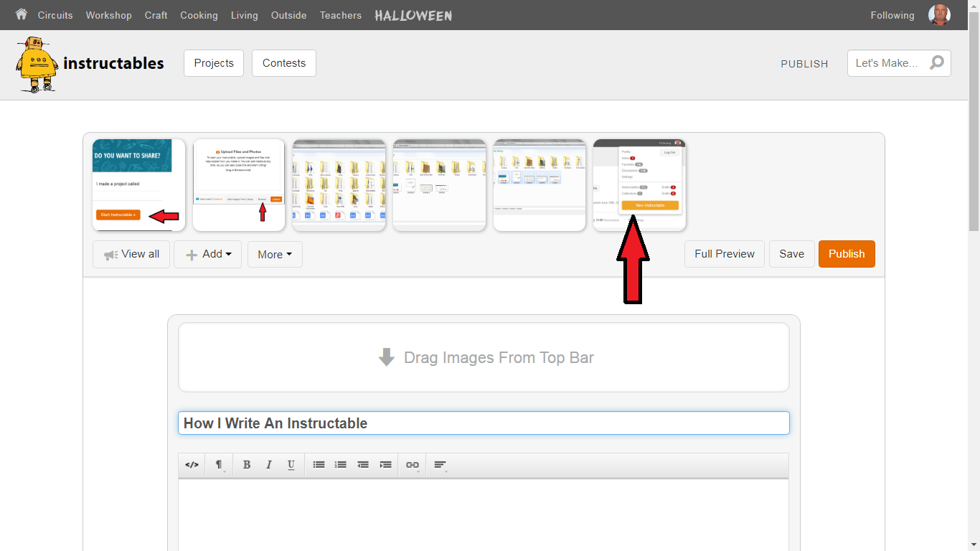Create a bulleted list
980x551 pixels.
(x=319, y=465)
